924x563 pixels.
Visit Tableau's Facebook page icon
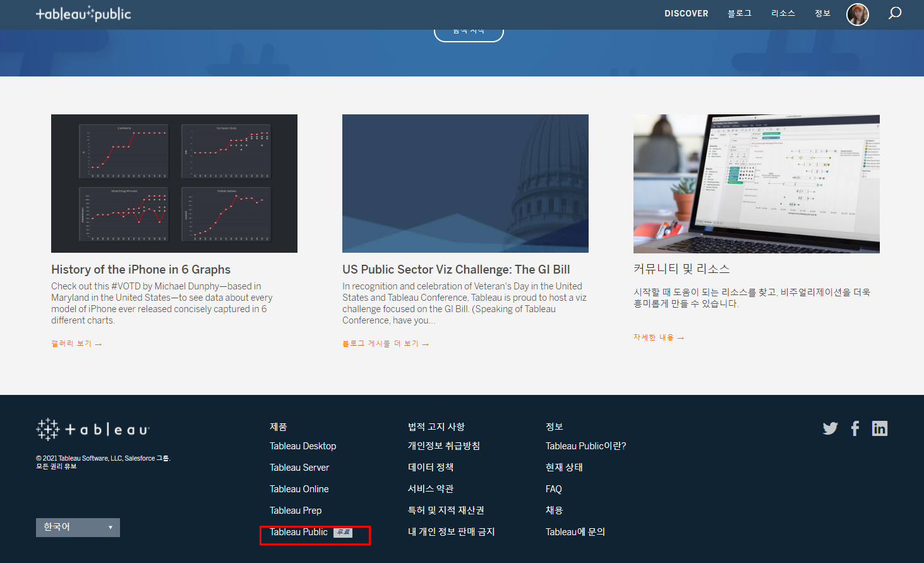pos(855,428)
